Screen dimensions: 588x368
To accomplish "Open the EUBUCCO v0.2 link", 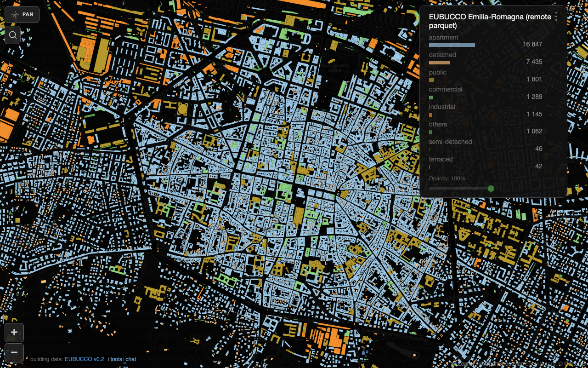I will (85, 359).
